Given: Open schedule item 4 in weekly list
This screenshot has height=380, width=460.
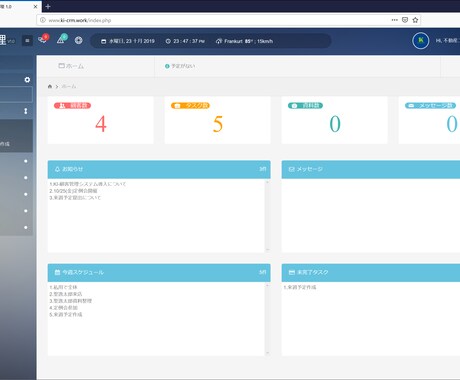Looking at the screenshot, I should tap(63, 308).
